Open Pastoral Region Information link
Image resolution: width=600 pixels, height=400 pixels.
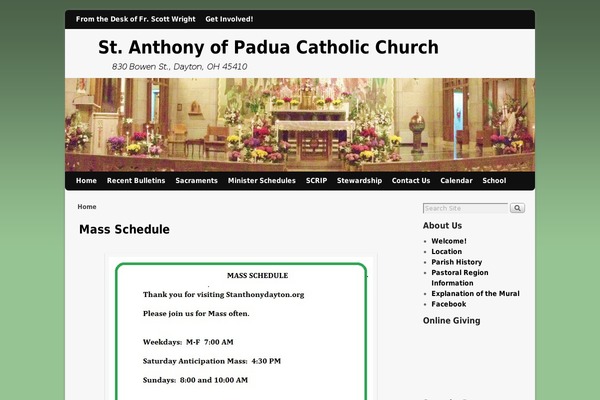[460, 278]
